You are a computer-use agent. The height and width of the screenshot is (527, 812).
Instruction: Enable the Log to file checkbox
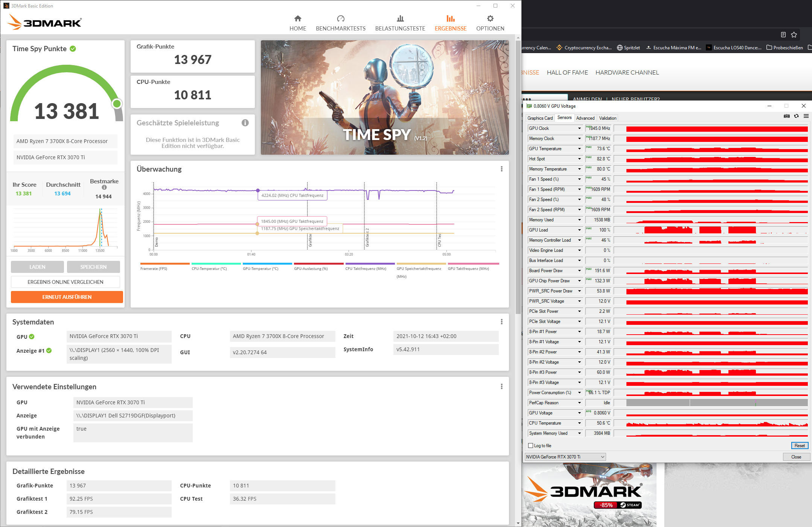point(531,446)
